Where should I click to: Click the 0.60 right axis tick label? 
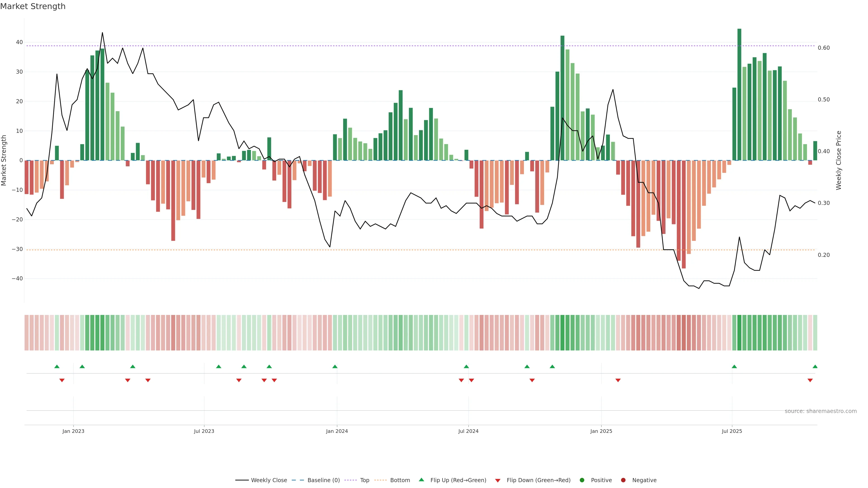(823, 48)
